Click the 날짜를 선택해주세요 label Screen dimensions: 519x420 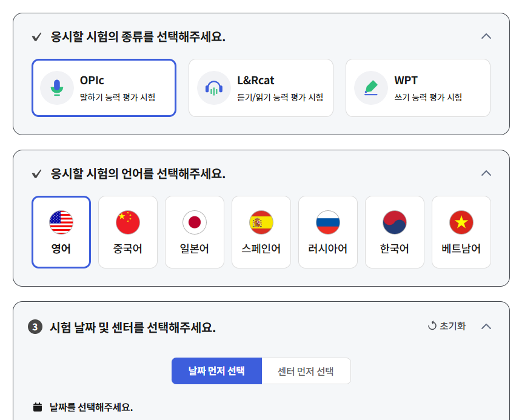point(92,407)
